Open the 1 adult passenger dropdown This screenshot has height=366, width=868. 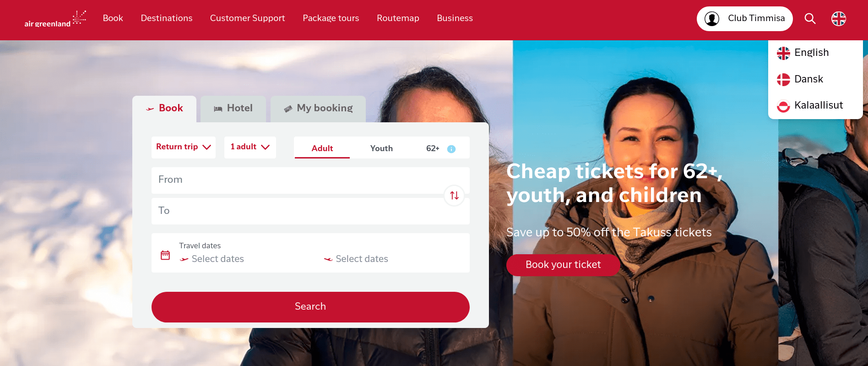250,147
